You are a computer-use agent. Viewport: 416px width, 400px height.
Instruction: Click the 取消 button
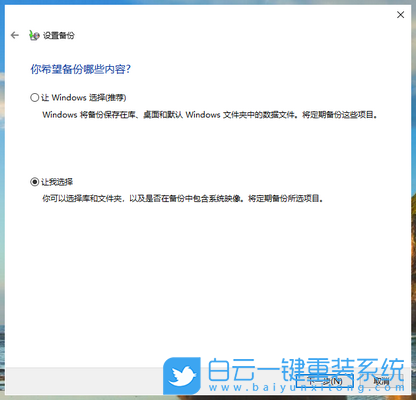tap(382, 381)
